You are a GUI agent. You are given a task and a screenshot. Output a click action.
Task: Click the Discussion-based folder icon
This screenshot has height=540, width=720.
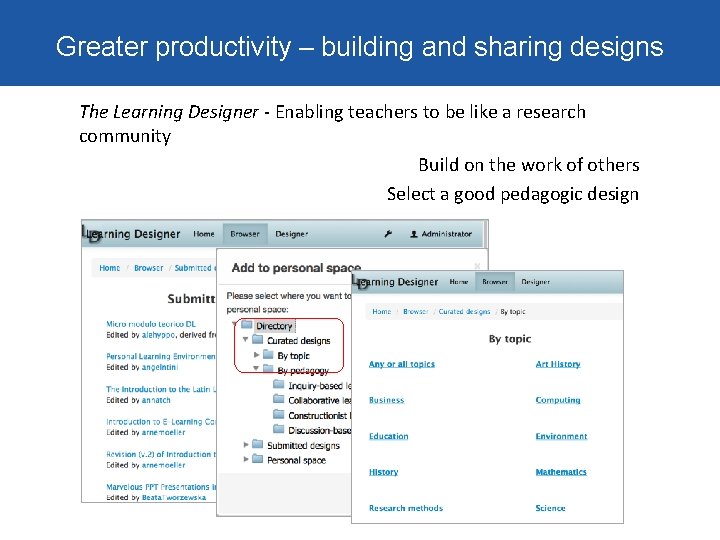coord(279,429)
